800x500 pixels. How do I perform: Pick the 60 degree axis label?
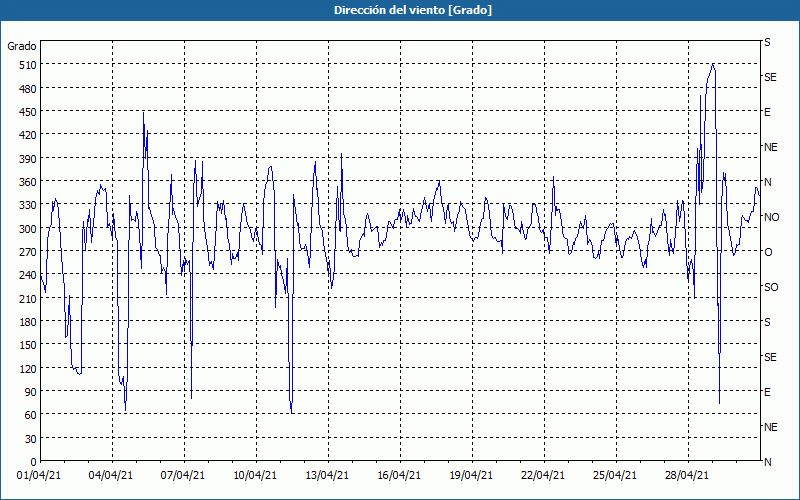(31, 415)
